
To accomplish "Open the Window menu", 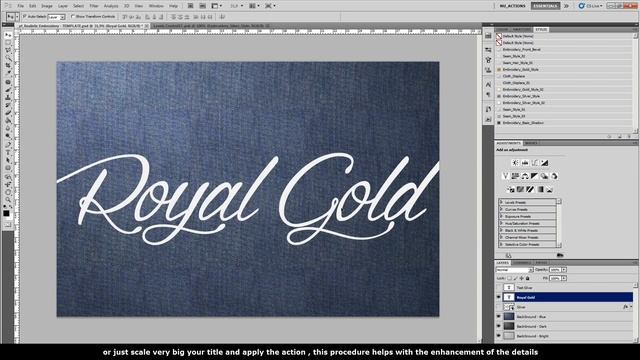I will coord(156,6).
